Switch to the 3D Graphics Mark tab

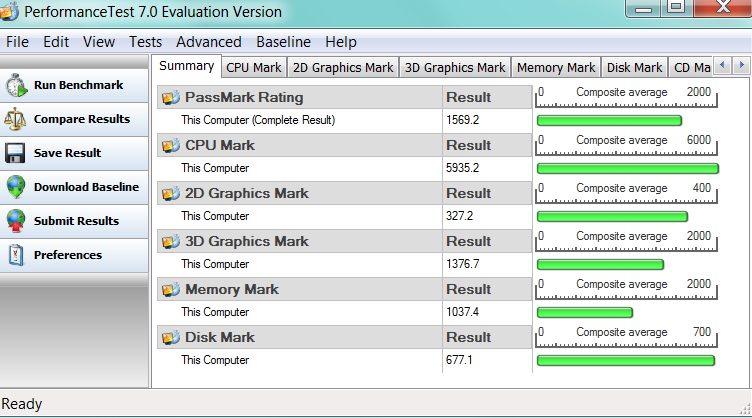tap(455, 68)
